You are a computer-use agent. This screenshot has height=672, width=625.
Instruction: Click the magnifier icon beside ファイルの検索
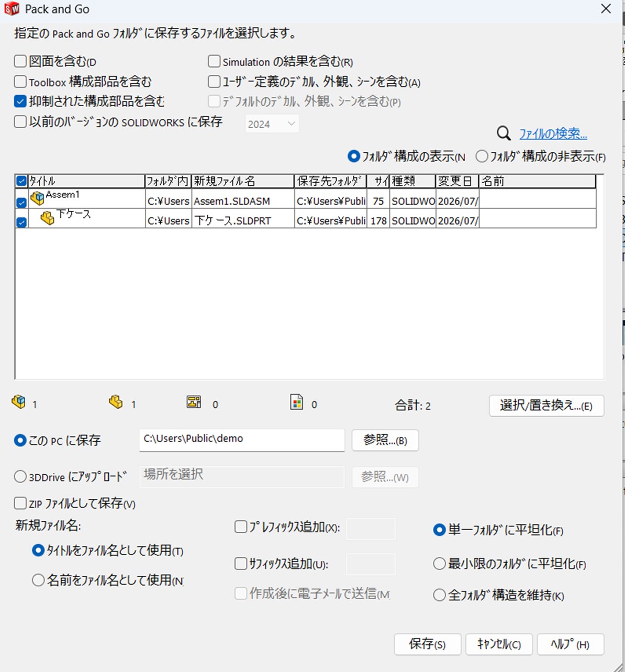pos(504,133)
